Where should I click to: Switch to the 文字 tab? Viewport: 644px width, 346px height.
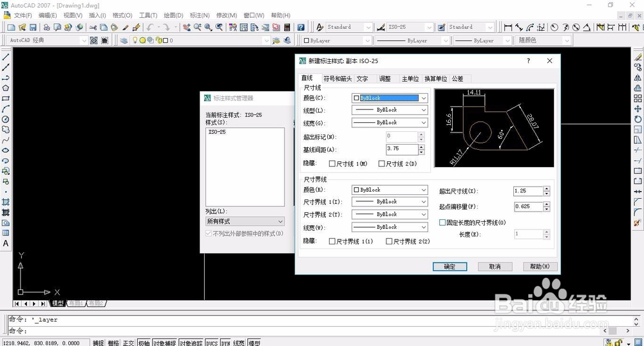click(x=362, y=78)
